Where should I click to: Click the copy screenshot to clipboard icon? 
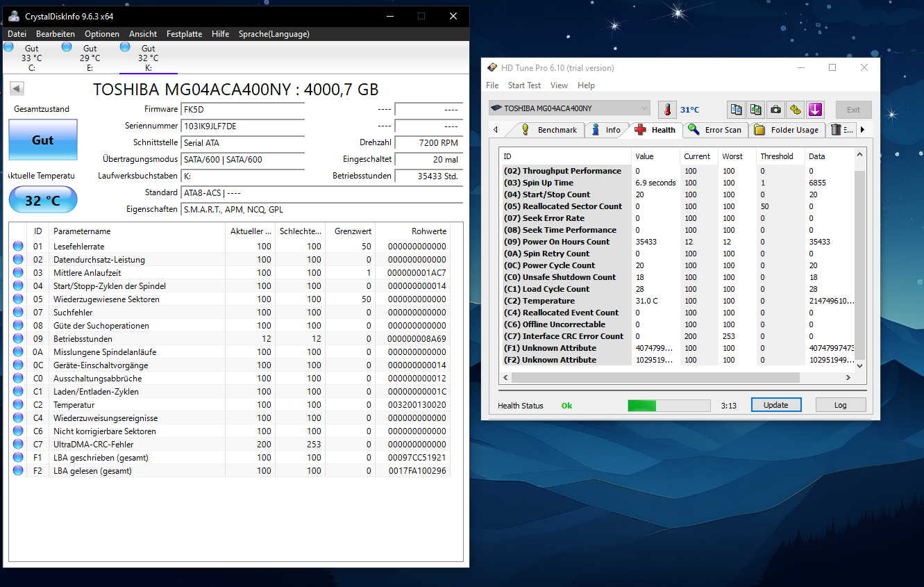[x=756, y=109]
